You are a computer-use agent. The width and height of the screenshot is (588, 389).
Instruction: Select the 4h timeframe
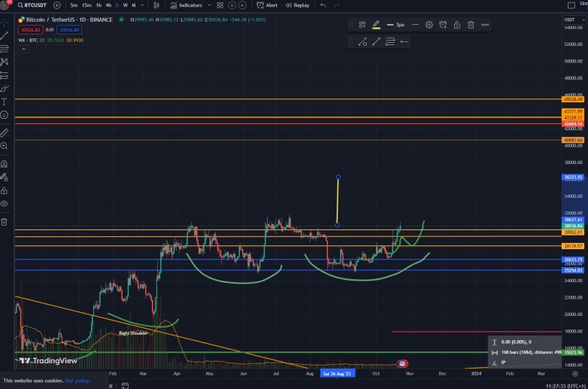click(x=108, y=5)
